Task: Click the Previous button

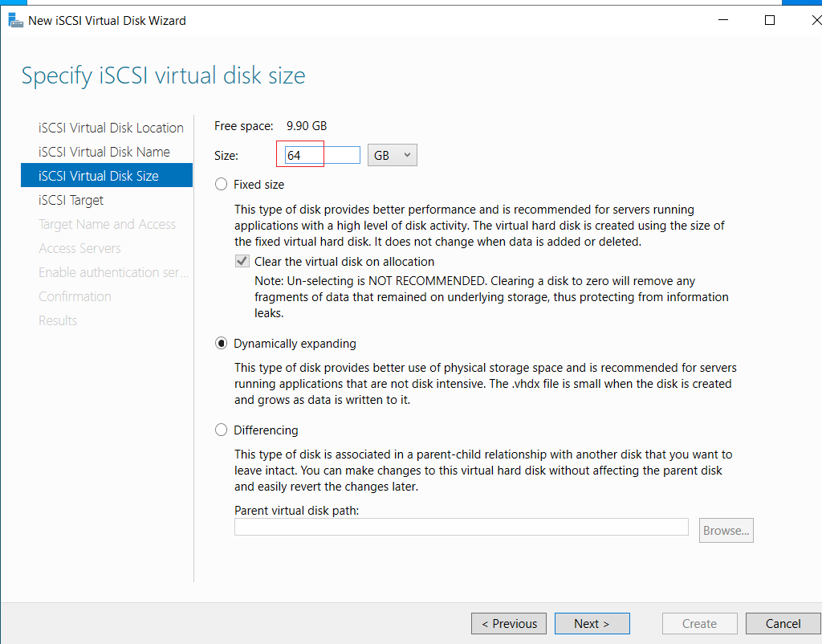Action: (x=508, y=624)
